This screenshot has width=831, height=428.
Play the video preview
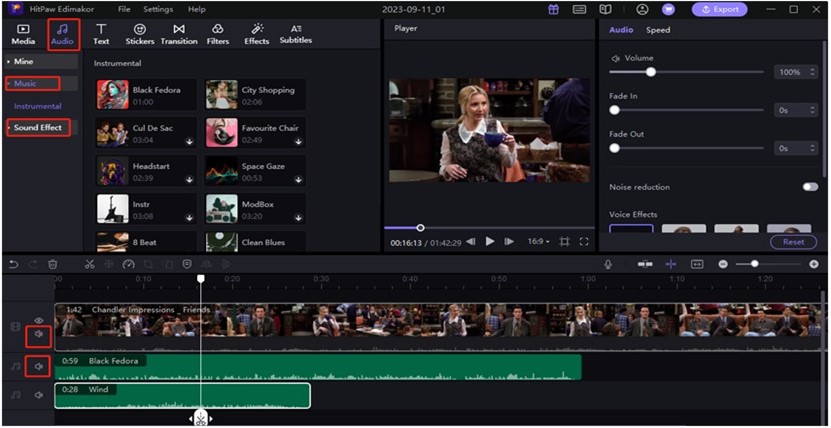[490, 242]
